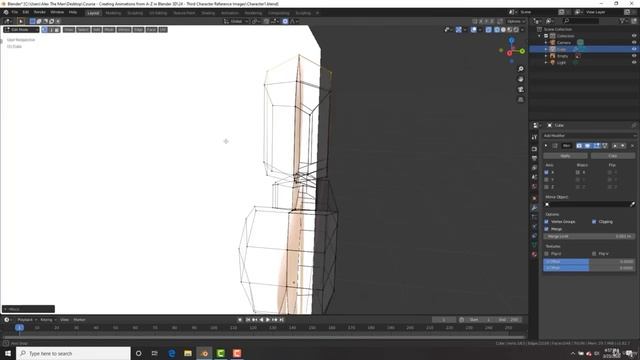The width and height of the screenshot is (640, 360).
Task: Toggle the camera view icon
Action: pyautogui.click(x=521, y=89)
